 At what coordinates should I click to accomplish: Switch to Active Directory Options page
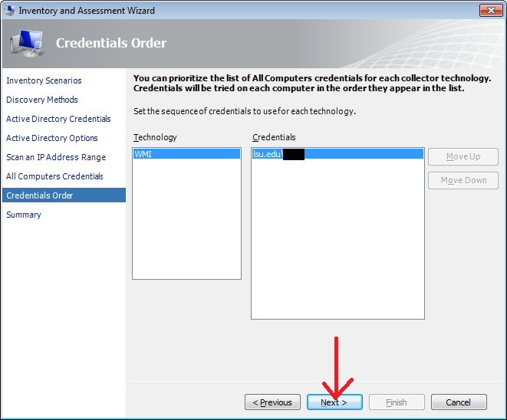click(52, 138)
